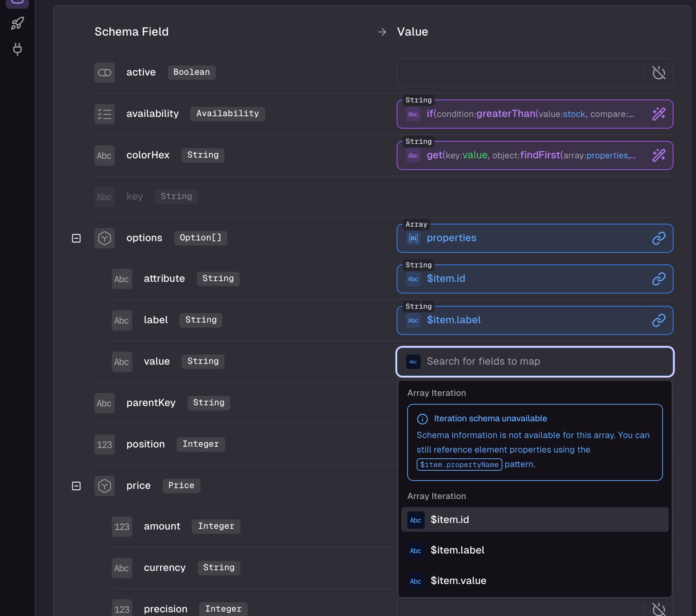Click the position field name
Screen dimensions: 696x616
[x=145, y=444]
